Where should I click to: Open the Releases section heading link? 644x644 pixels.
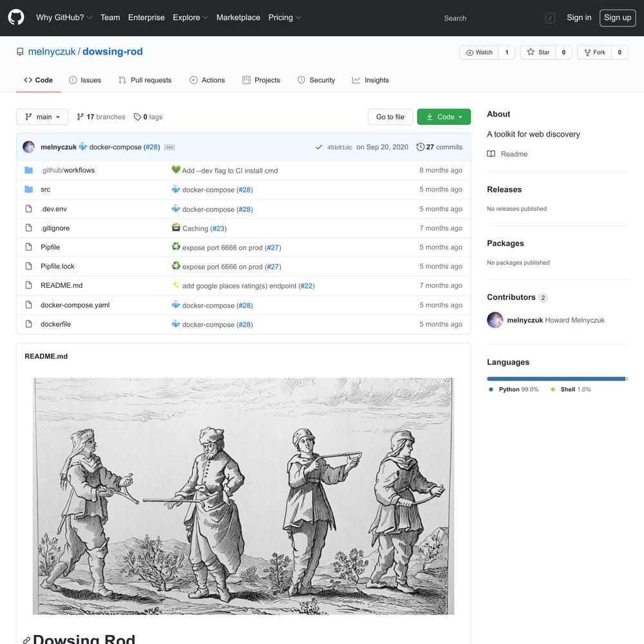point(504,189)
